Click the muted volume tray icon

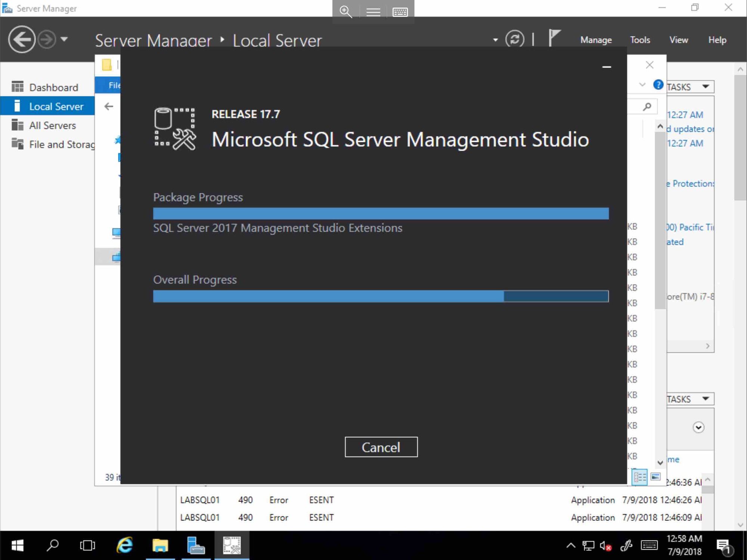(605, 546)
